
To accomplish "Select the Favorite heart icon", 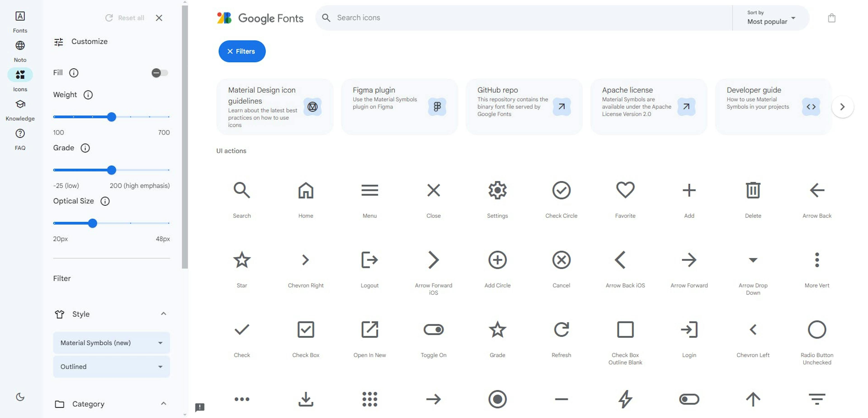I will coord(625,190).
